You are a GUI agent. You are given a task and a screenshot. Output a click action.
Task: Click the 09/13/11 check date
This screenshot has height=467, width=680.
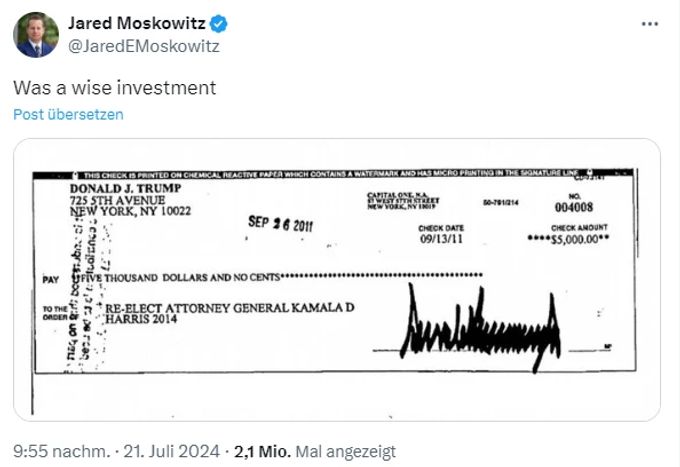click(441, 238)
